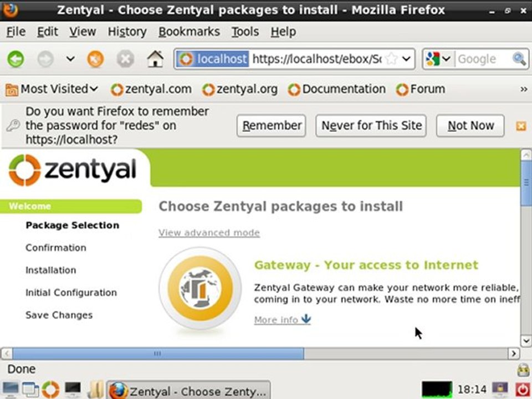Expand the search engine selector dropdown
532x399 pixels.
[x=440, y=59]
